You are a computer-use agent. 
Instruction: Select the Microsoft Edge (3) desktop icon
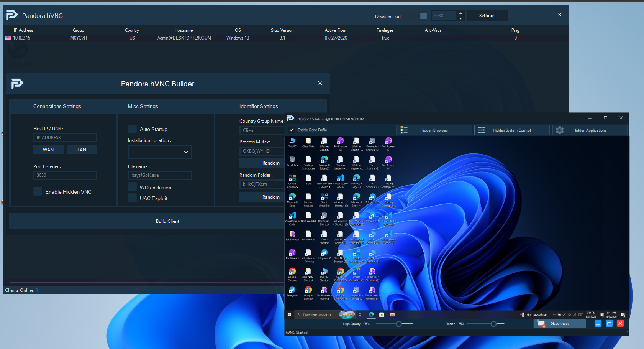(356, 181)
